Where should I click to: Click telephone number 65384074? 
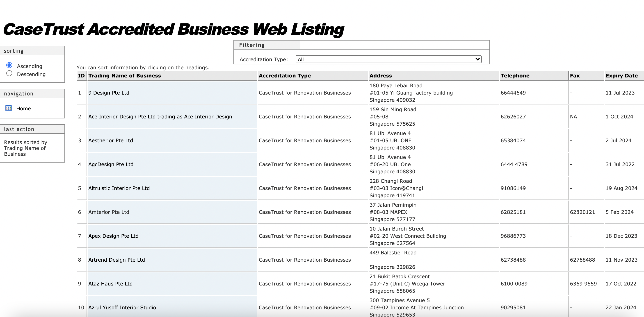click(513, 140)
